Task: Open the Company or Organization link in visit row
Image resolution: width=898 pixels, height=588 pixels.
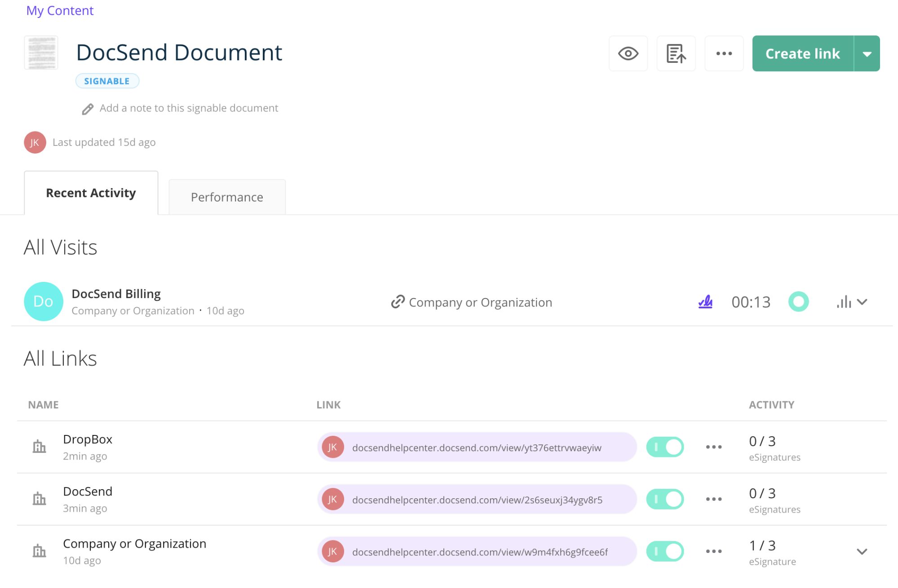Action: click(480, 302)
